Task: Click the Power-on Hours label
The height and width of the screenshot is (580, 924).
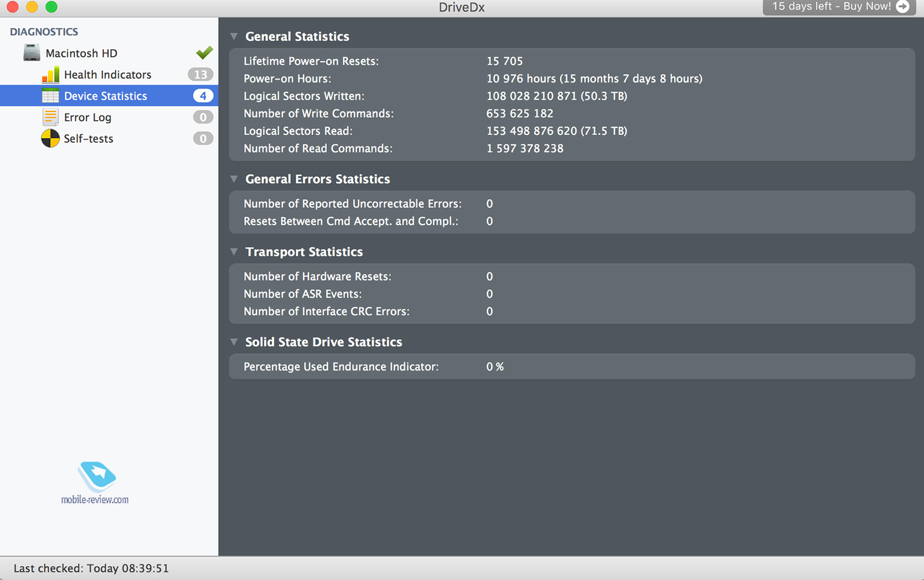Action: click(x=288, y=78)
